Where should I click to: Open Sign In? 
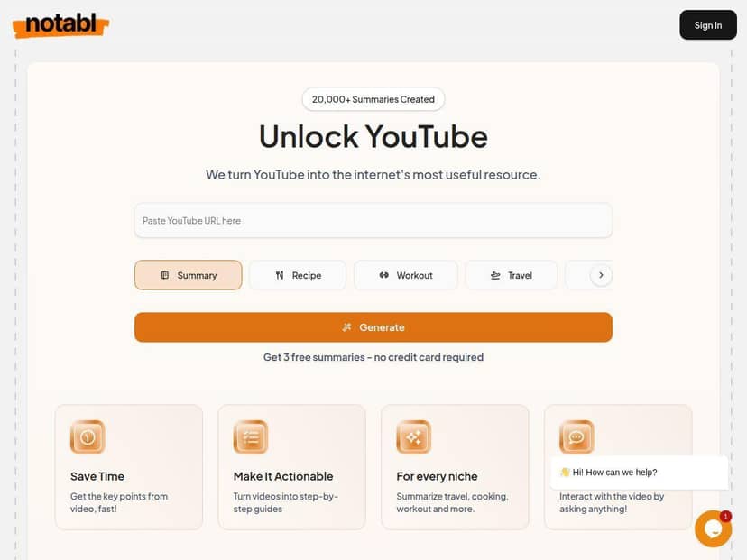(708, 25)
